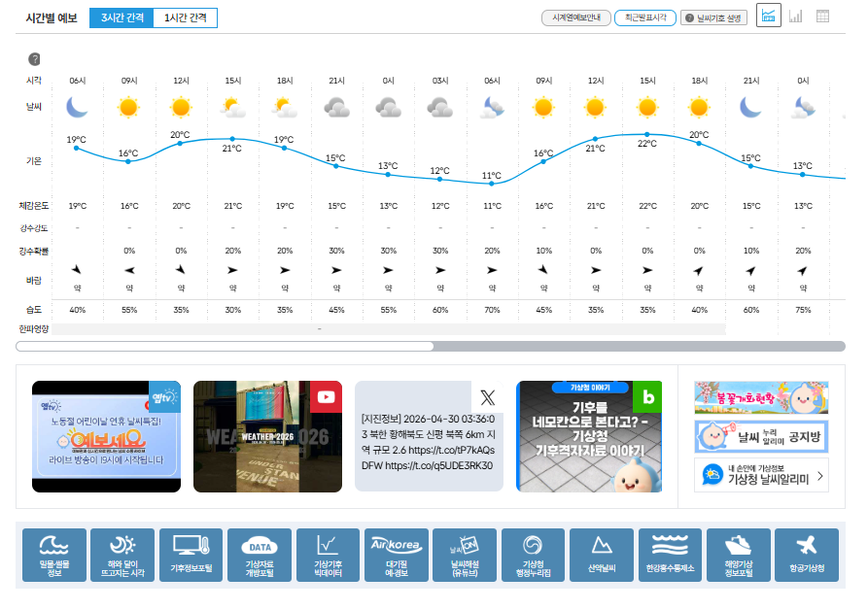Click the wind direction arrow under 03시
This screenshot has height=610, width=868.
pyautogui.click(x=440, y=270)
